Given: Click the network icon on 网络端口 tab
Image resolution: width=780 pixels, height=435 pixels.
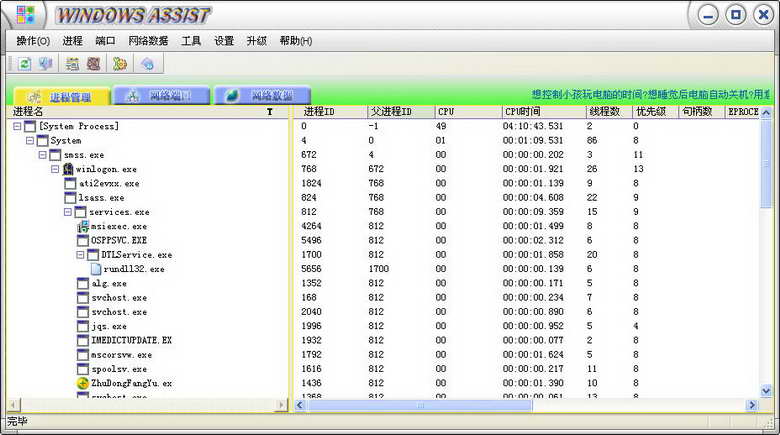Looking at the screenshot, I should (132, 96).
